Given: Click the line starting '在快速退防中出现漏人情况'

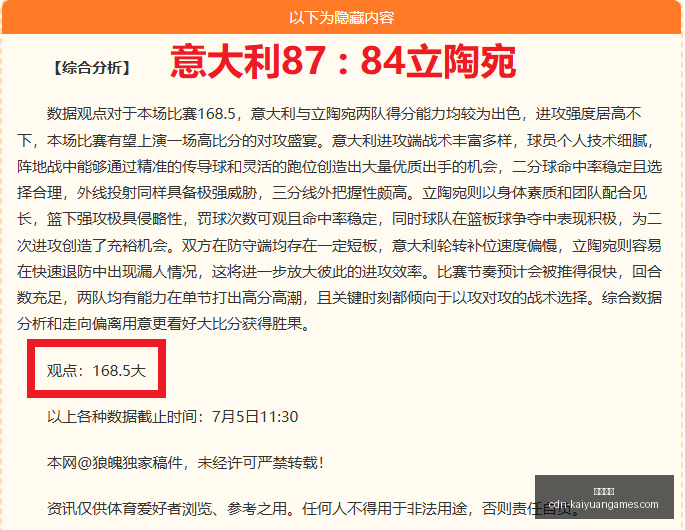Looking at the screenshot, I should pos(339,272).
